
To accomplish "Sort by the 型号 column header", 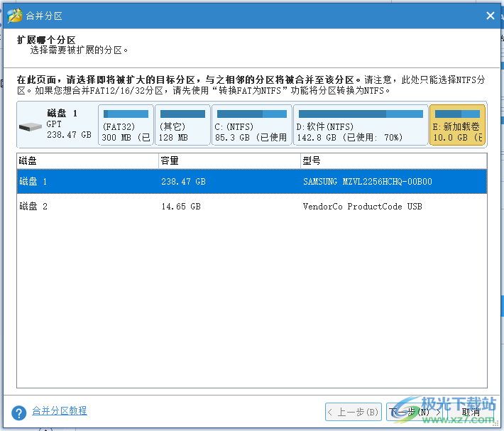I will [x=394, y=160].
